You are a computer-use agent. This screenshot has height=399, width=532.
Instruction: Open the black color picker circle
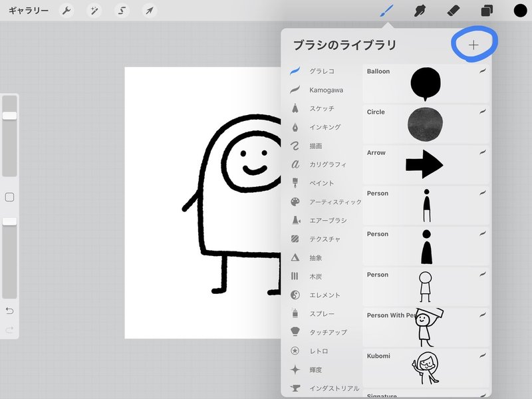[520, 11]
